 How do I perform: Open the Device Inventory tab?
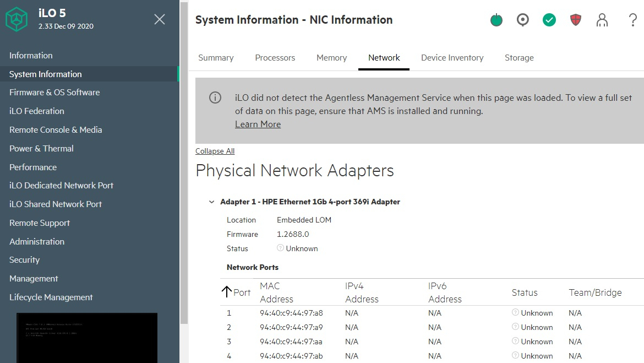pos(452,57)
